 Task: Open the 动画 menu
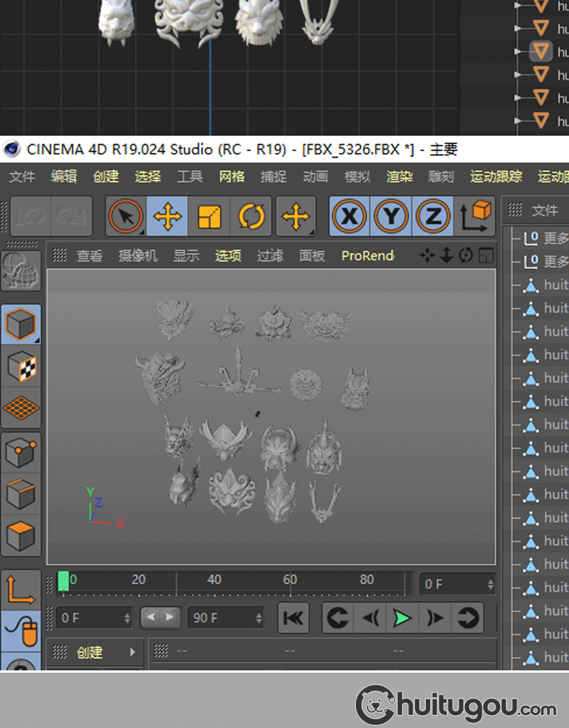click(316, 177)
